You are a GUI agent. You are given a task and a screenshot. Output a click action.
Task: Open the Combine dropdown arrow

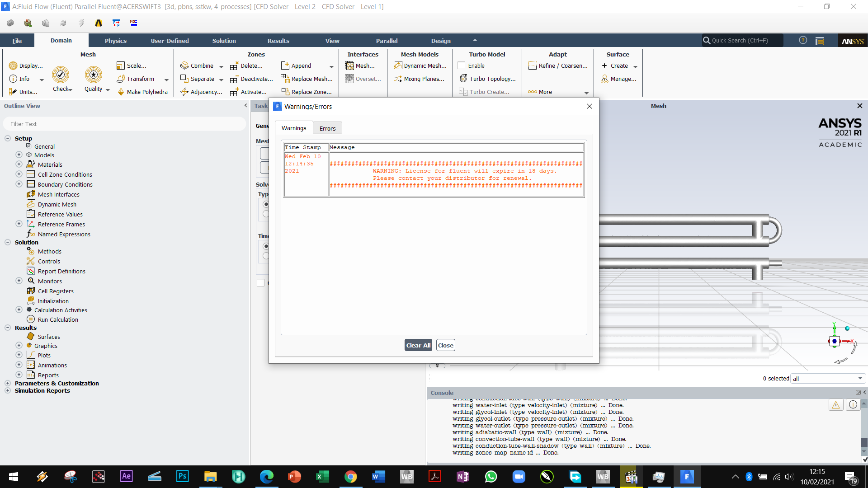tap(221, 66)
